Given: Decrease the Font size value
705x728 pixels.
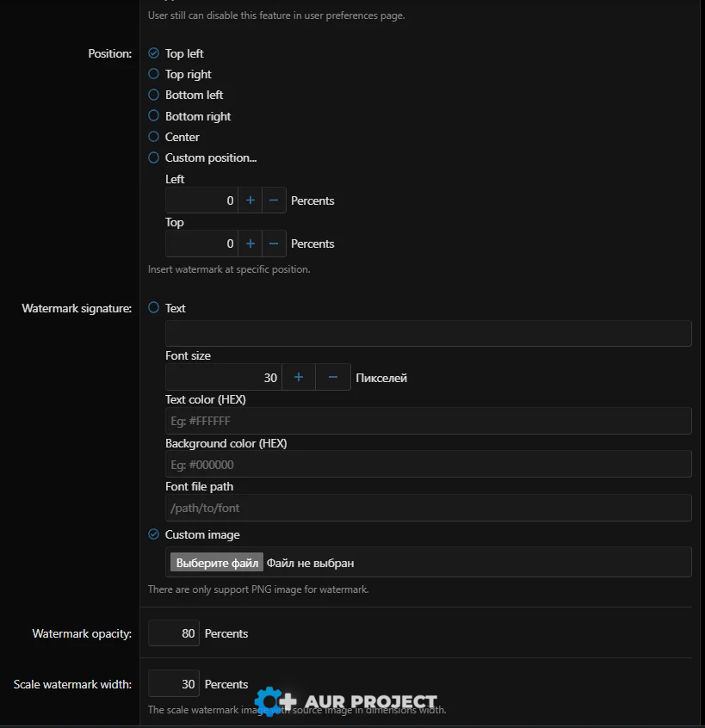Looking at the screenshot, I should 333,378.
